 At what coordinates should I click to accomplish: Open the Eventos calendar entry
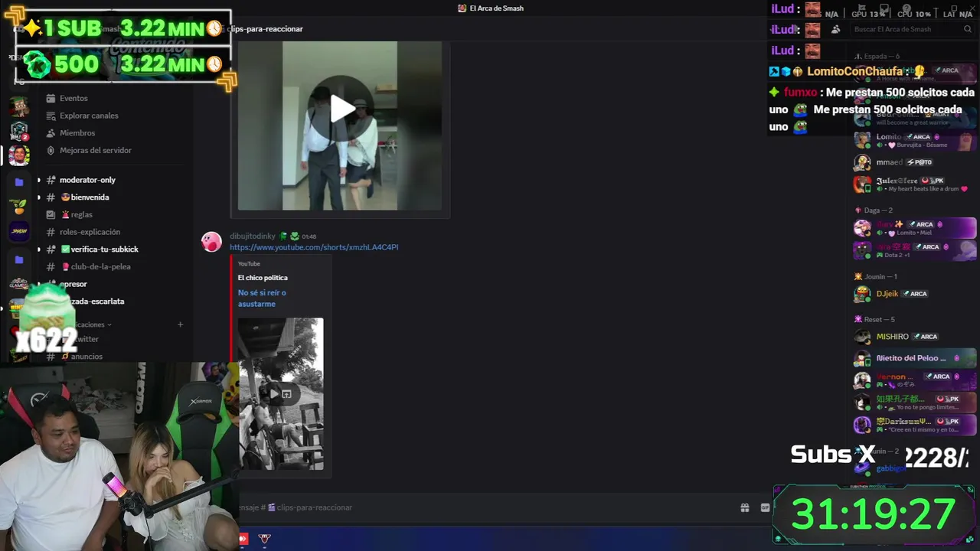[73, 98]
